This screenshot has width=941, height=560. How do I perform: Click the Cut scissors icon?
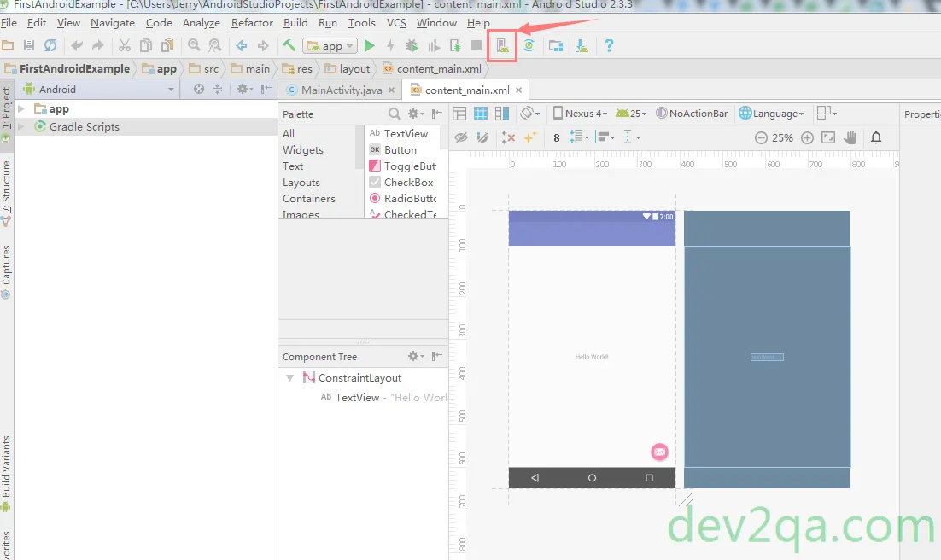pyautogui.click(x=124, y=45)
